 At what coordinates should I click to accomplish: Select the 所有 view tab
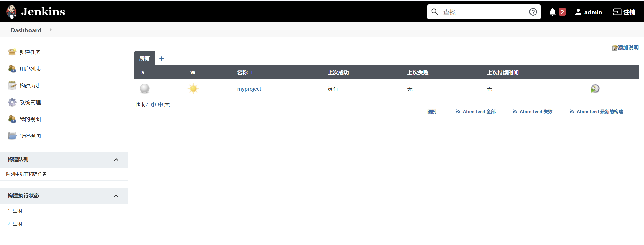tap(144, 58)
